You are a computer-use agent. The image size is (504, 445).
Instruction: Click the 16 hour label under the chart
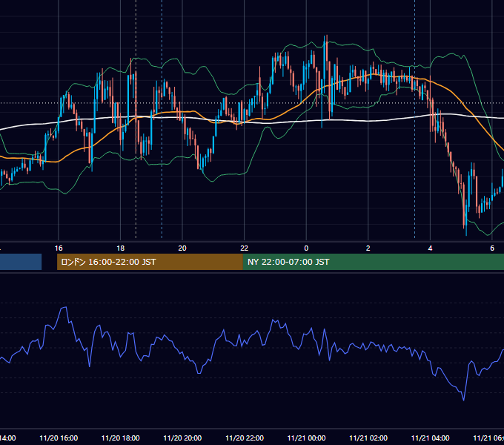coord(59,248)
